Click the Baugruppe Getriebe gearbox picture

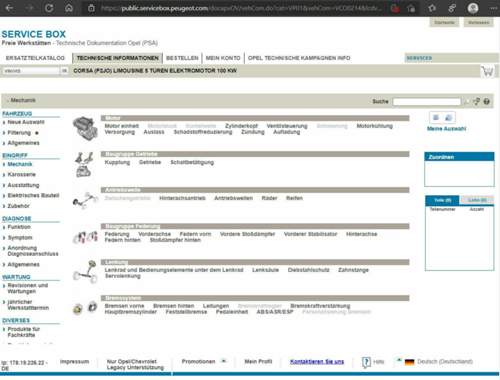tap(84, 164)
